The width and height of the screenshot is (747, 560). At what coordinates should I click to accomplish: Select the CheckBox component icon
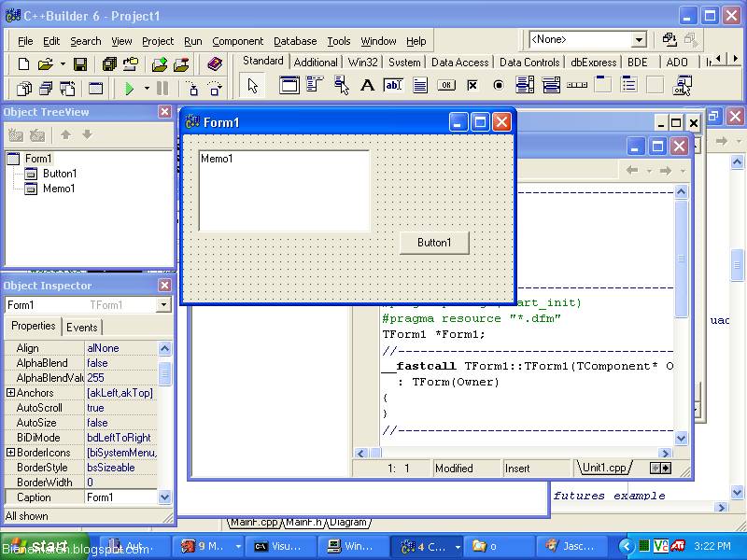coord(473,85)
